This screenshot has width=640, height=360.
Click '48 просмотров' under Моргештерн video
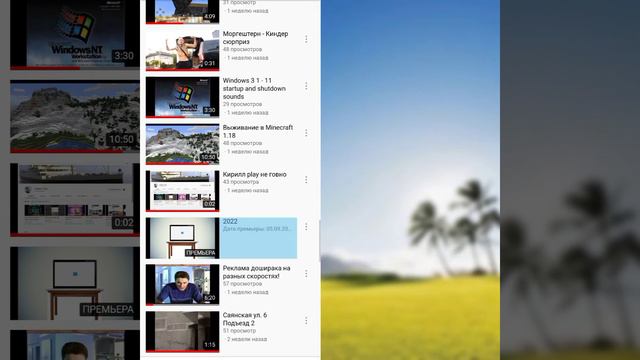pos(242,49)
